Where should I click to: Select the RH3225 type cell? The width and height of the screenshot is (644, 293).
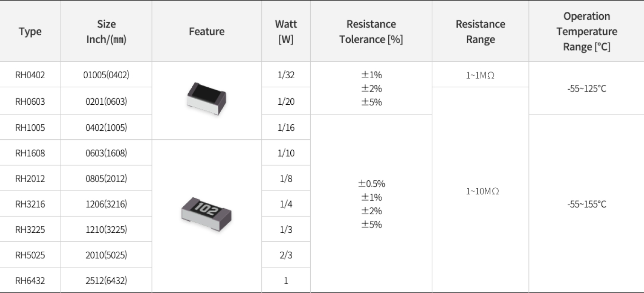[x=30, y=229]
